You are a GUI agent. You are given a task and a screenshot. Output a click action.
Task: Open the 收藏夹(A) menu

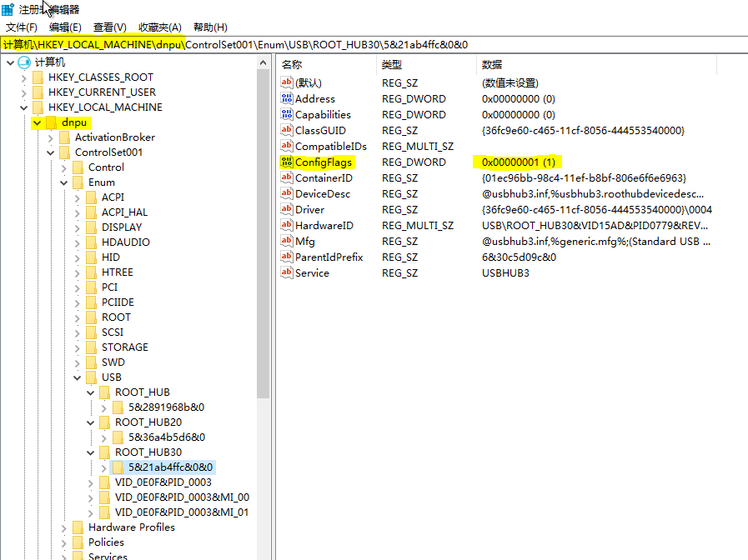[x=159, y=27]
